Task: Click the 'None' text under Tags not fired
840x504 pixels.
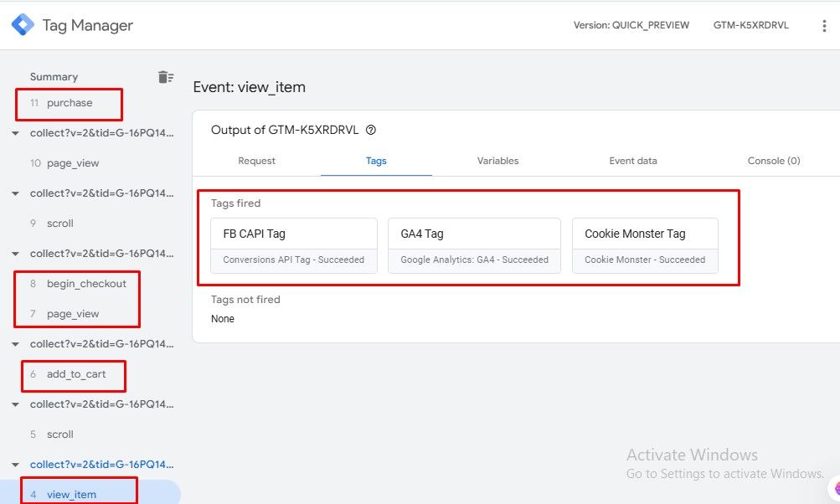Action: tap(222, 319)
